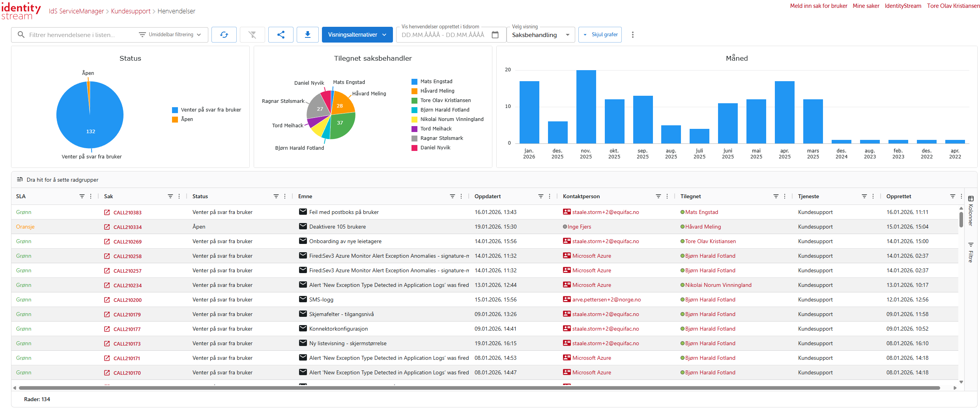Expand the Saksbehandling view selector

pyautogui.click(x=540, y=35)
